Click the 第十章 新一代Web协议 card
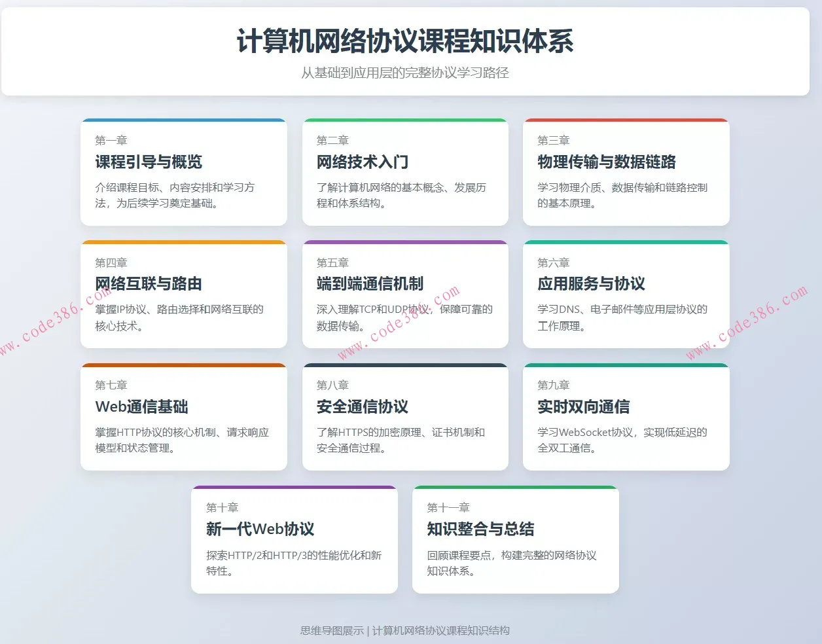This screenshot has height=644, width=822. tap(294, 539)
